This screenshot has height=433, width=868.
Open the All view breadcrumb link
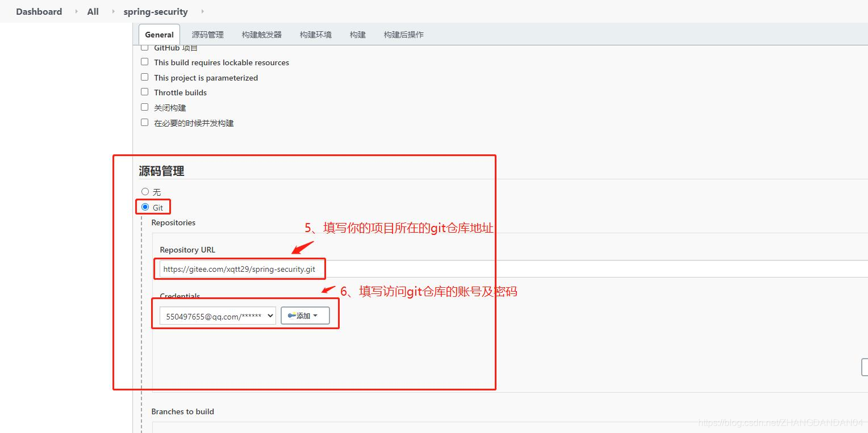coord(93,11)
